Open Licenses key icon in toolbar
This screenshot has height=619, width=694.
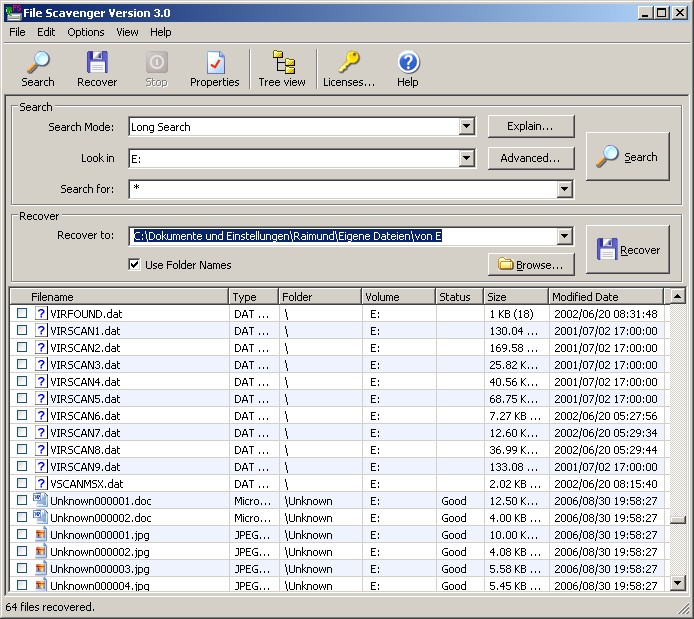click(x=349, y=62)
